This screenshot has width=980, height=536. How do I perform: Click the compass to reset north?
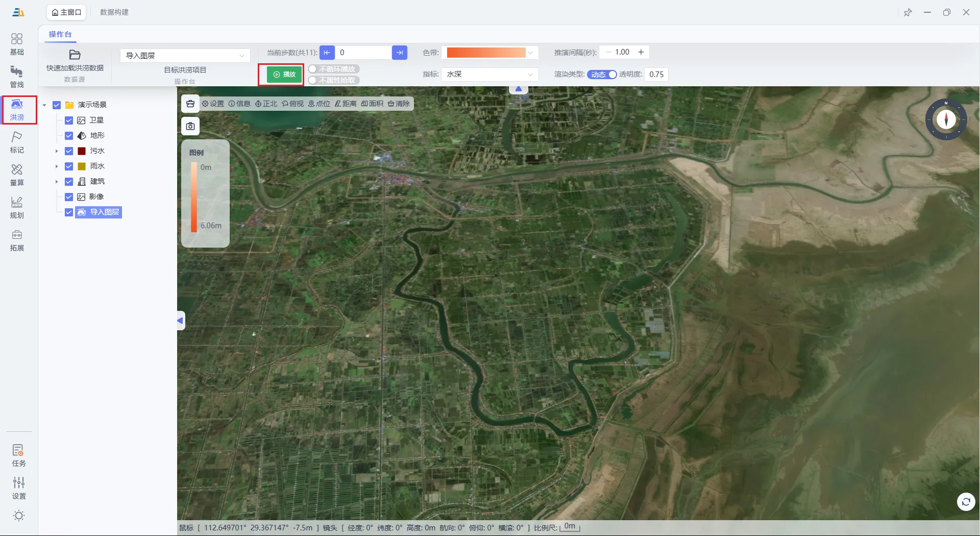pos(946,119)
